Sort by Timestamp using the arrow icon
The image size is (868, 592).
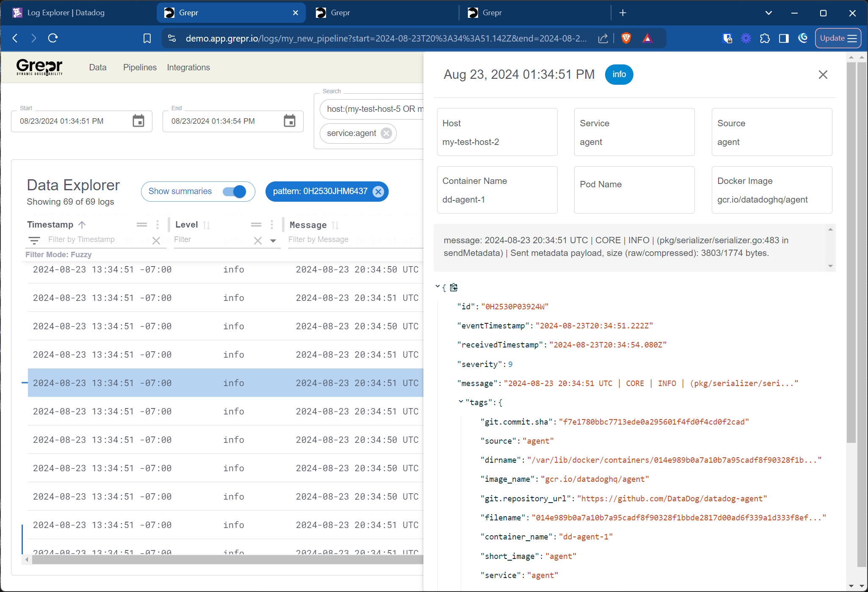tap(82, 225)
